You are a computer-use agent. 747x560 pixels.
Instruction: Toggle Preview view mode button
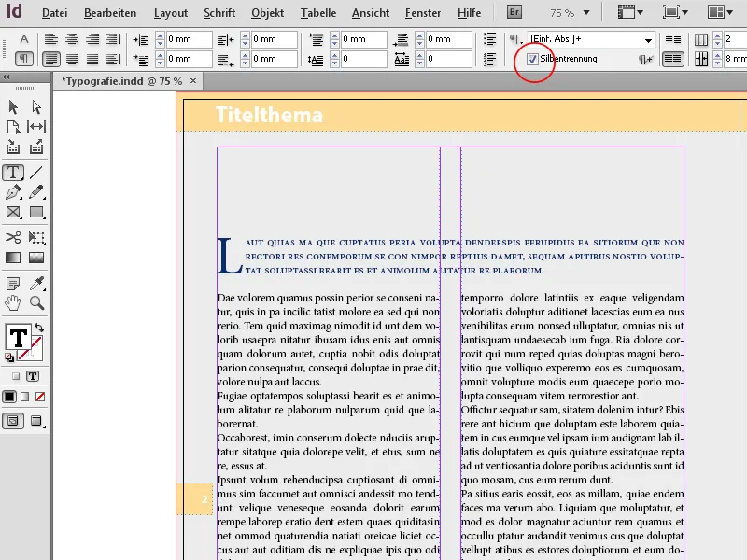pos(36,421)
